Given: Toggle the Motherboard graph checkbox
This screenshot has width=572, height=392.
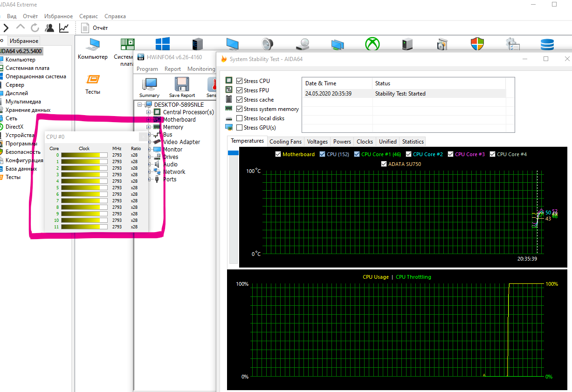Looking at the screenshot, I should point(278,154).
